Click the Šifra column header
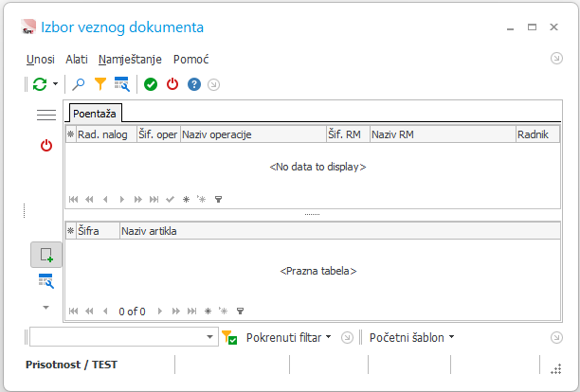Viewport: 580px width, 392px height. [x=98, y=231]
